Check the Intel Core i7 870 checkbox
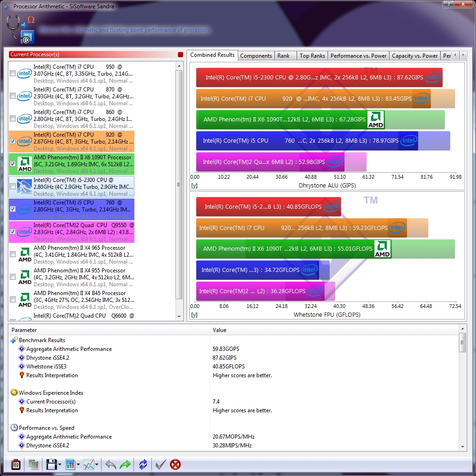 [x=12, y=96]
